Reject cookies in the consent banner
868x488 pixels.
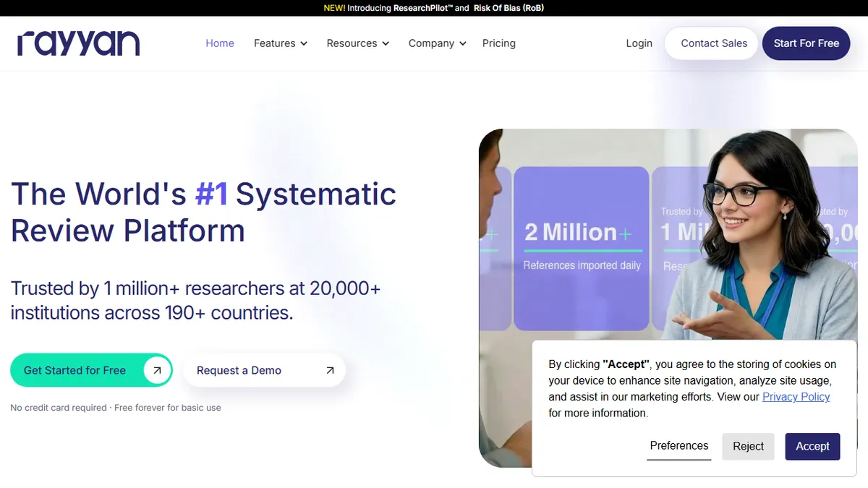coord(748,446)
